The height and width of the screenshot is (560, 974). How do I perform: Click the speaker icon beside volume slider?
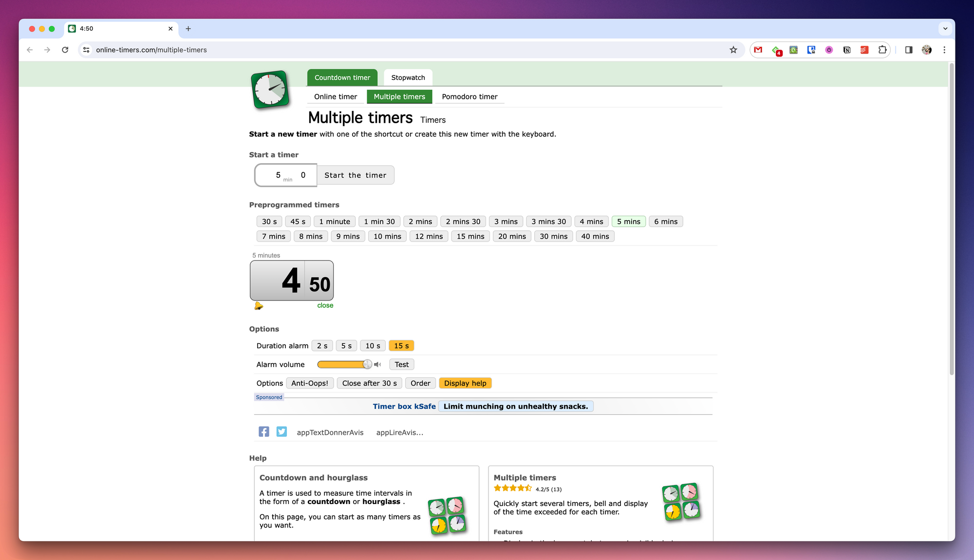377,364
